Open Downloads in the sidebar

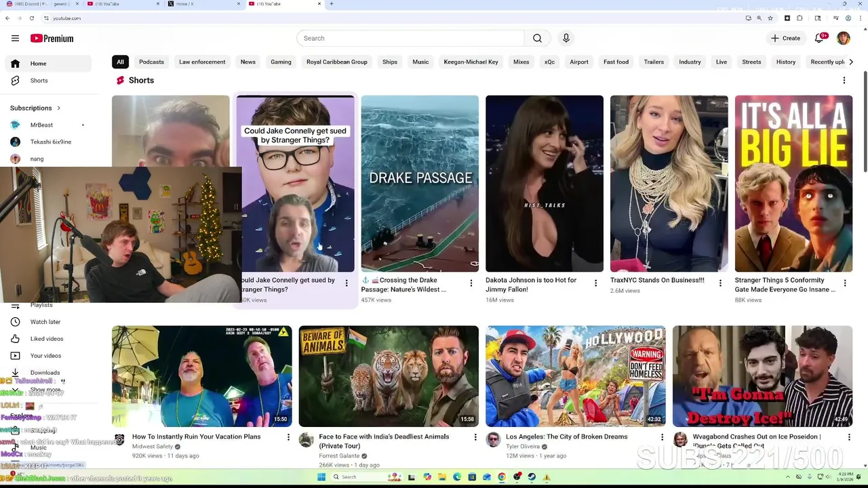coord(45,373)
